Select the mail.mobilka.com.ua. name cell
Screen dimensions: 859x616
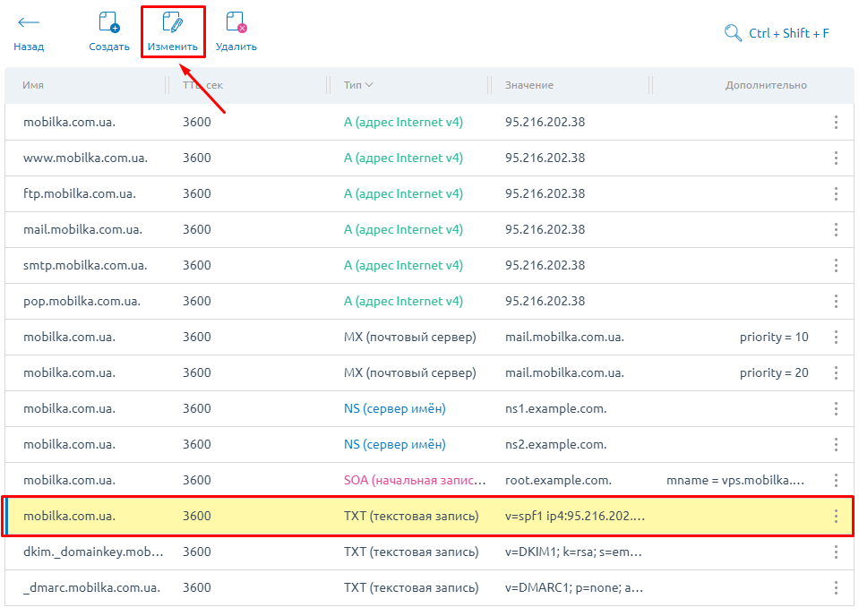coord(82,230)
